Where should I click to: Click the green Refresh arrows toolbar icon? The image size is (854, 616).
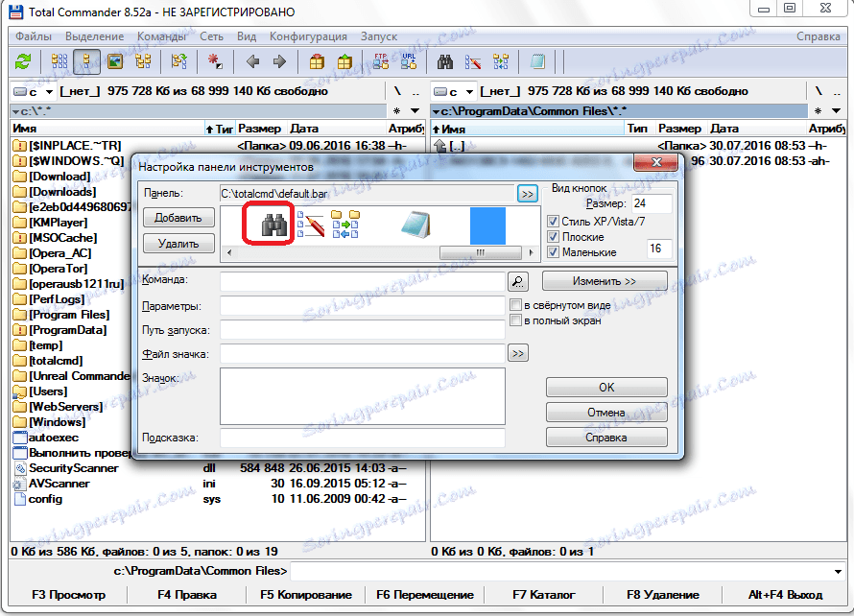pyautogui.click(x=23, y=61)
